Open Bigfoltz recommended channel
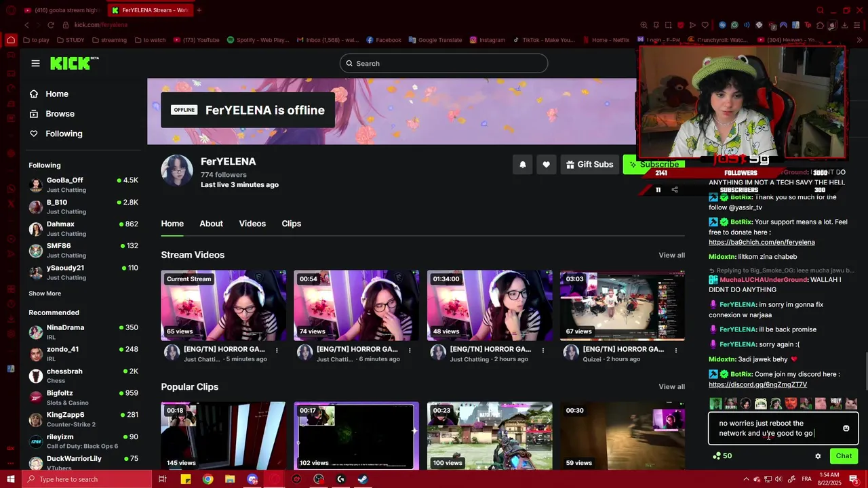 click(x=83, y=397)
